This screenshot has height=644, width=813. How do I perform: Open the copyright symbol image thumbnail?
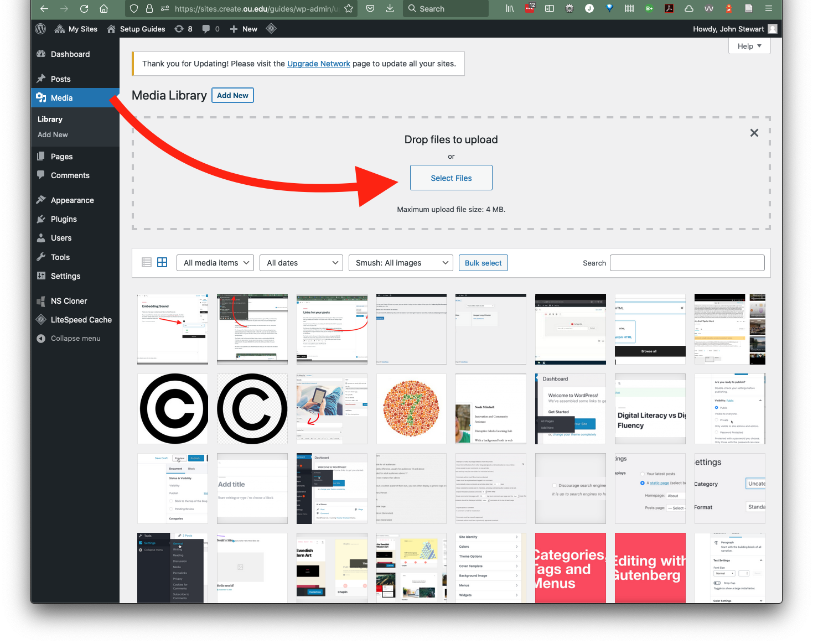172,408
